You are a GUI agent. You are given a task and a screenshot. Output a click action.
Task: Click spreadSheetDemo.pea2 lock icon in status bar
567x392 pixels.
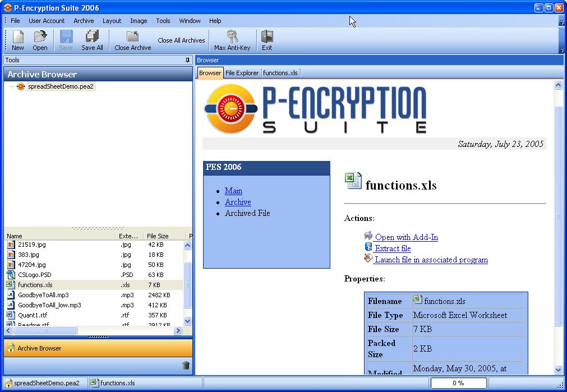(x=8, y=383)
